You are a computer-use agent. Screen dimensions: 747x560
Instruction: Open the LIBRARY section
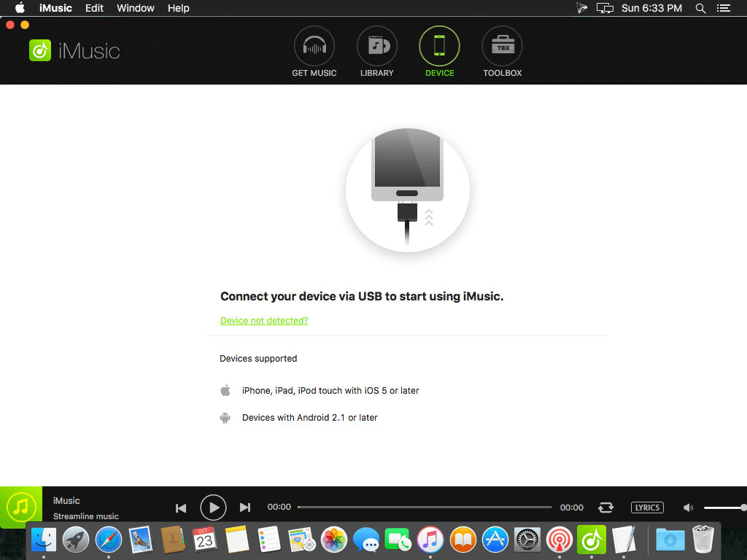376,45
